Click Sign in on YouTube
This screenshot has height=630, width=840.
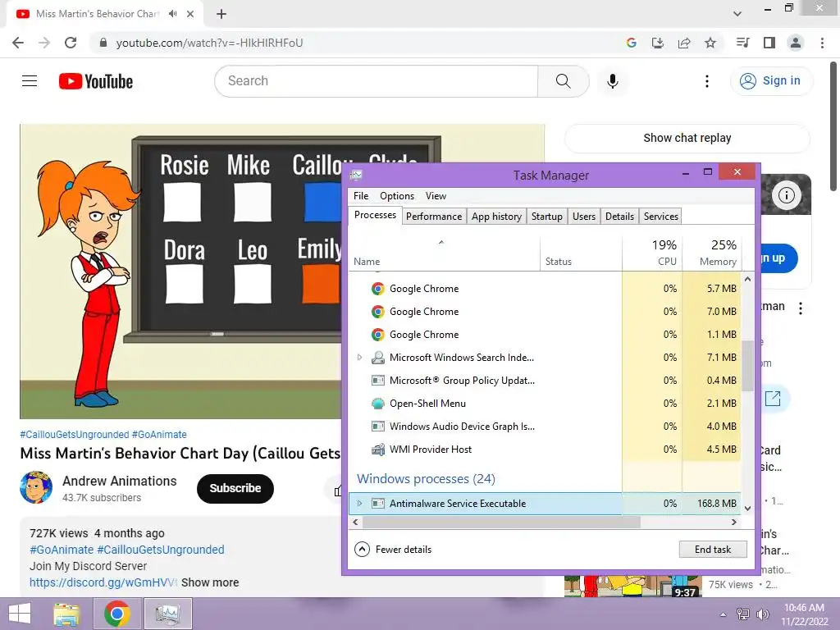pos(771,81)
